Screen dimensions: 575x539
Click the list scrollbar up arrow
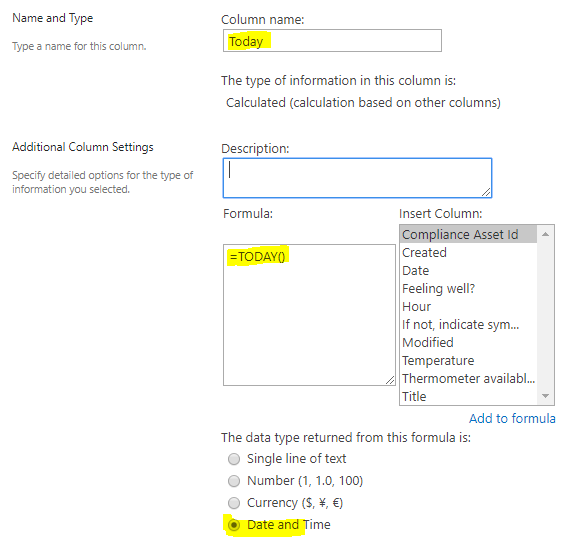545,234
